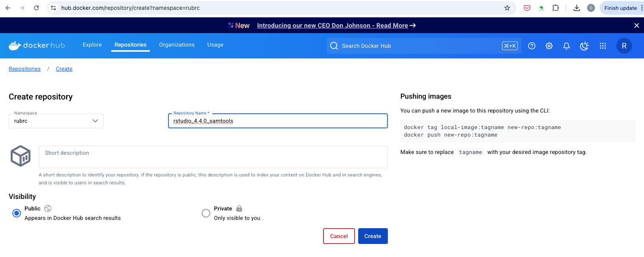The image size is (644, 257).
Task: Select the Private visibility radio button
Action: [x=206, y=213]
